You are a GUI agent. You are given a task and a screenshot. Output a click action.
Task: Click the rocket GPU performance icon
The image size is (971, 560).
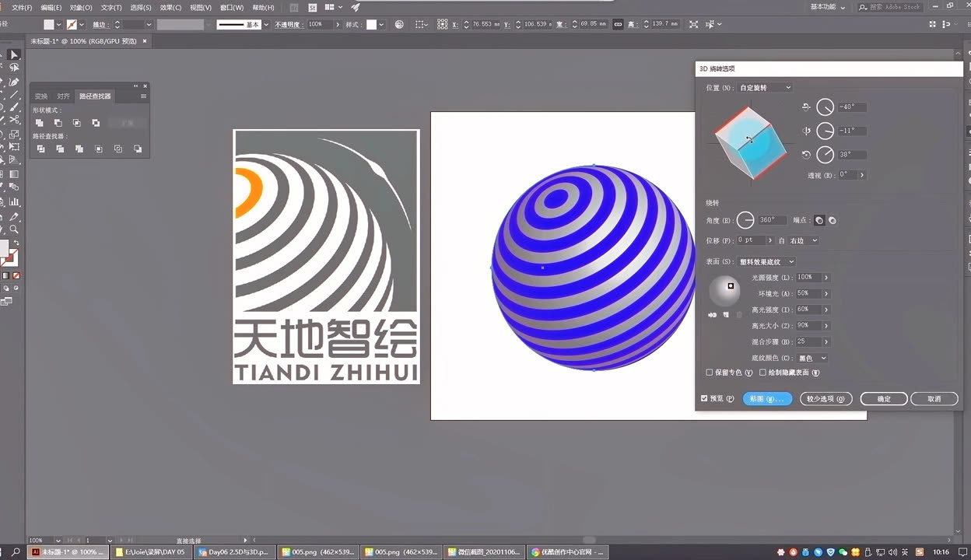click(356, 7)
